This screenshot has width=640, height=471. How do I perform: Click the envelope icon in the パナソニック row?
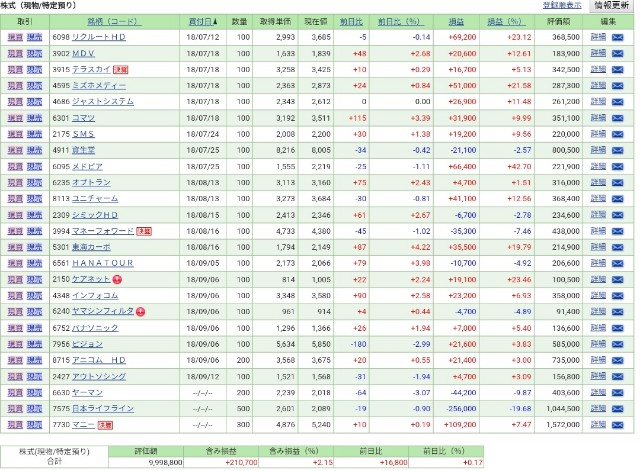point(617,328)
